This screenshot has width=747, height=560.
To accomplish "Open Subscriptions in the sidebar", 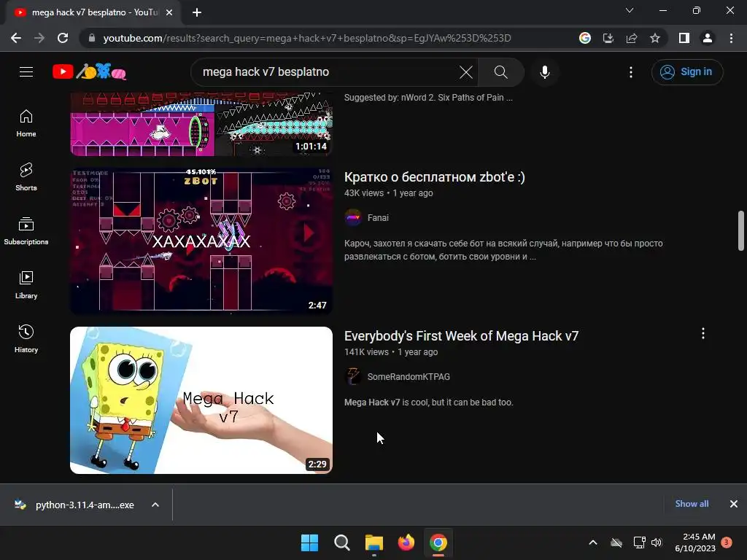I will [26, 231].
